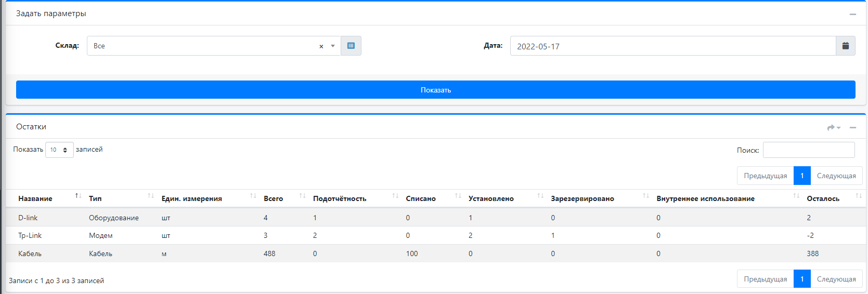Sort by the Тип column header
This screenshot has width=868, height=294.
coord(95,198)
